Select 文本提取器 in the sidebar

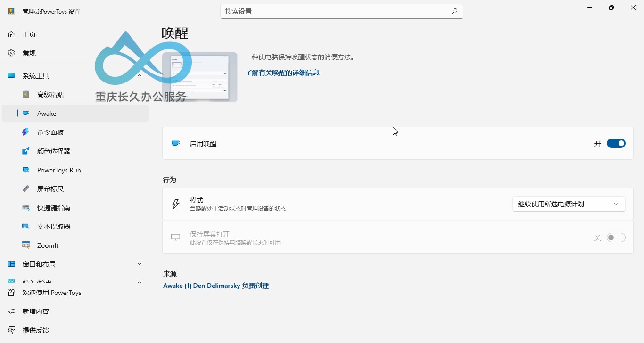coord(75,227)
